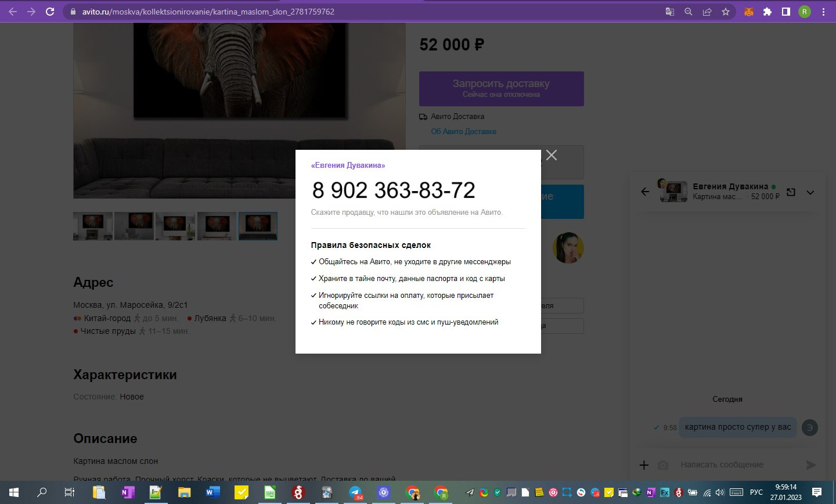Switch the РУС input language

click(x=756, y=492)
